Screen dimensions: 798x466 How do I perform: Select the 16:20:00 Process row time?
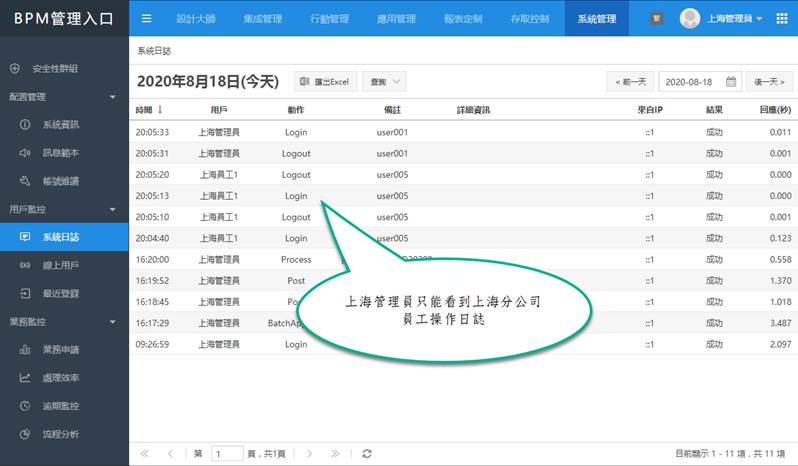(x=152, y=259)
